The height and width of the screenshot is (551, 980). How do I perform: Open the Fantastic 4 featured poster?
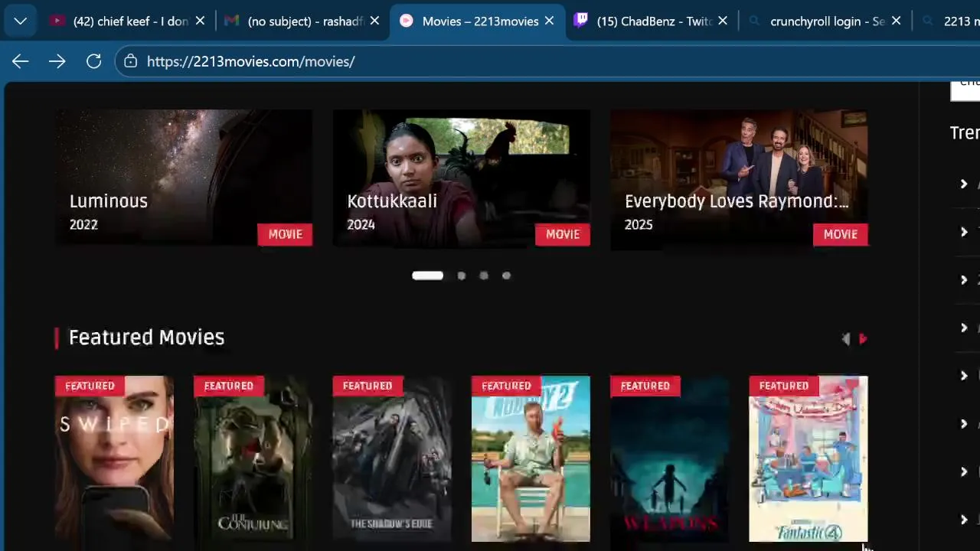[x=808, y=459]
